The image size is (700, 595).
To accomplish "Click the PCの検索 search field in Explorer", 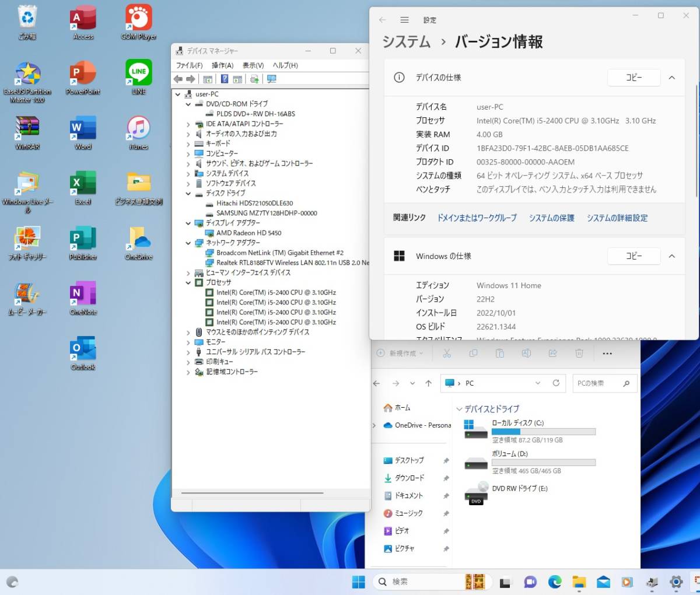I will tap(605, 383).
